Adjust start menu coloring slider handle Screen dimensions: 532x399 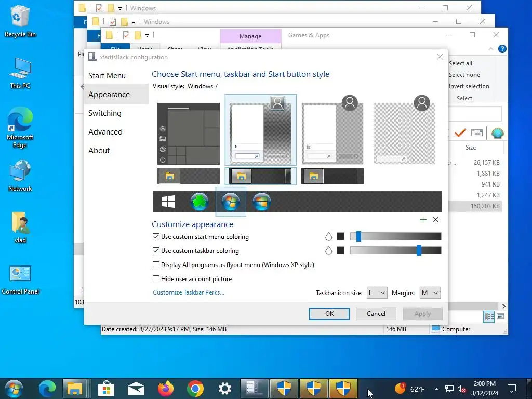pos(358,236)
